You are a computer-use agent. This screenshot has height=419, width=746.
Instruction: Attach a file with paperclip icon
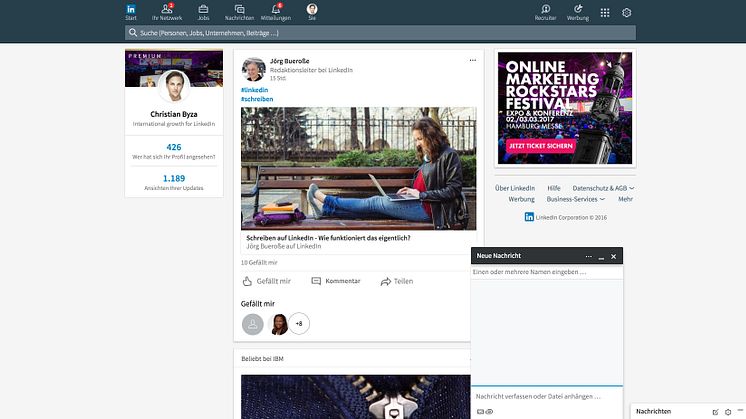point(489,412)
